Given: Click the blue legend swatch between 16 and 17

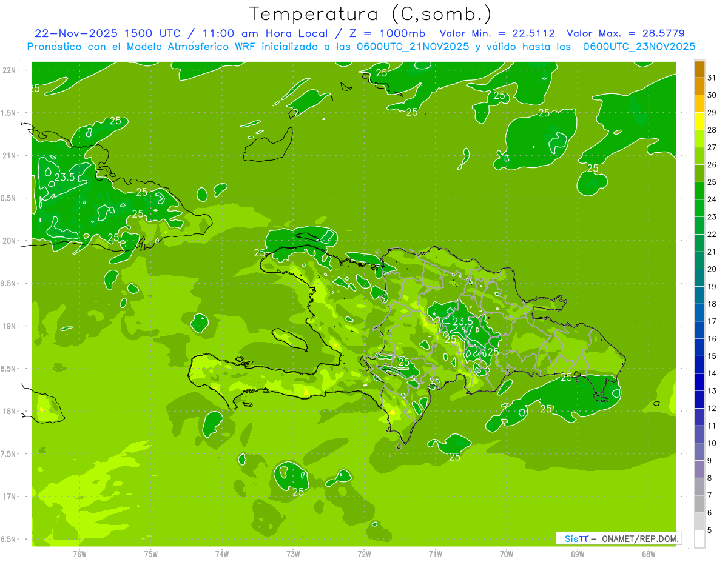Looking at the screenshot, I should [x=699, y=330].
